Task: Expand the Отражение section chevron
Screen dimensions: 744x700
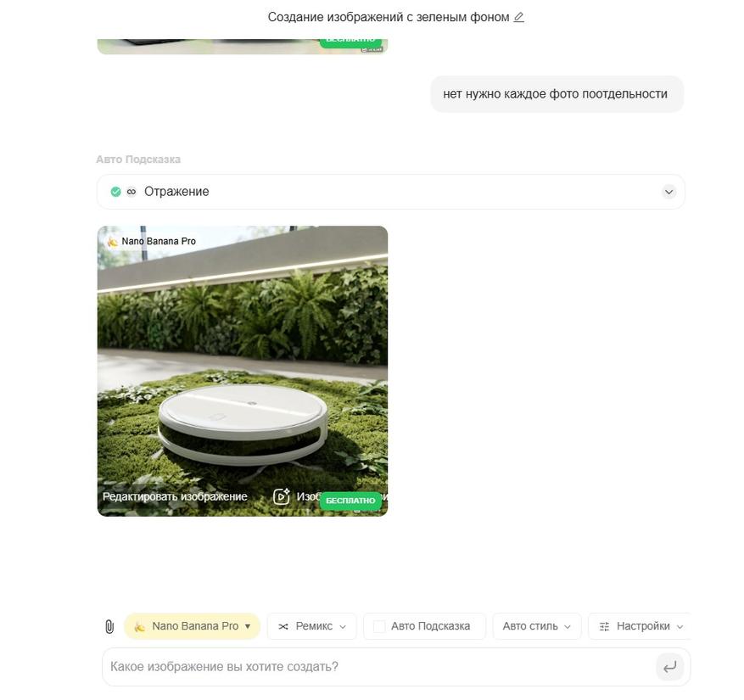Action: click(x=668, y=192)
